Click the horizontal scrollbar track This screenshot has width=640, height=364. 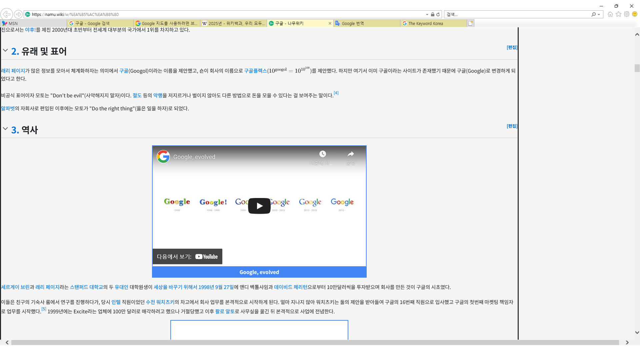pos(315,342)
